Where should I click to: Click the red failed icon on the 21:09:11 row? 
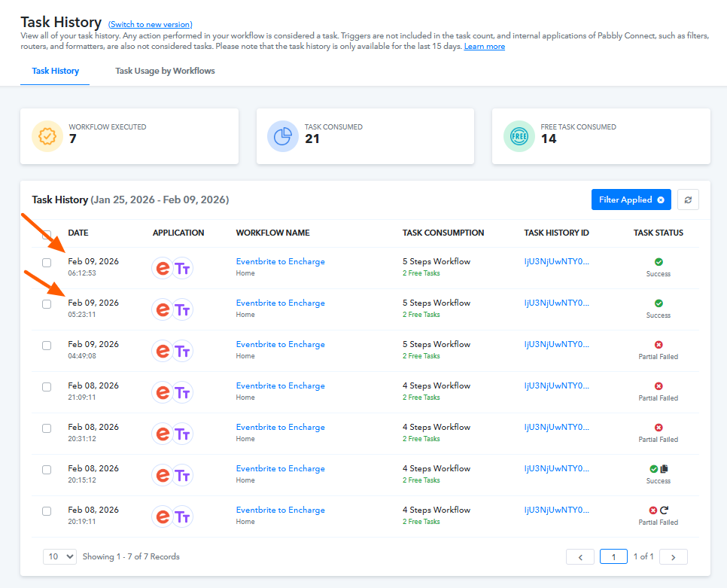click(659, 386)
